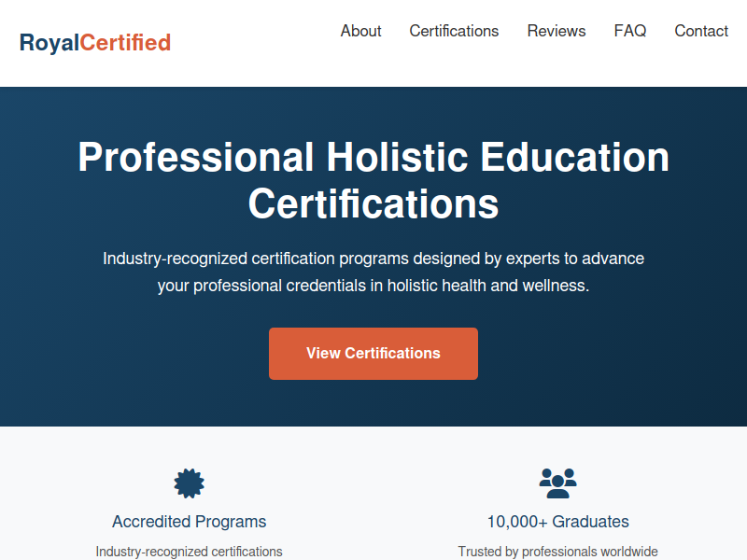Image resolution: width=747 pixels, height=560 pixels.
Task: Select the Accredited Programs heading
Action: (x=190, y=522)
